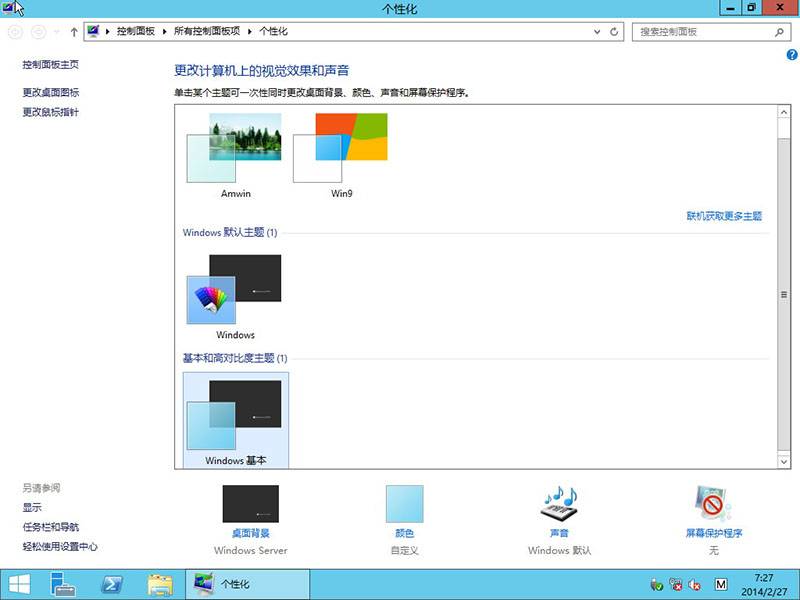Expand the breadcrumb arrow after 控制面板
Viewport: 800px width, 600px height.
(x=164, y=32)
